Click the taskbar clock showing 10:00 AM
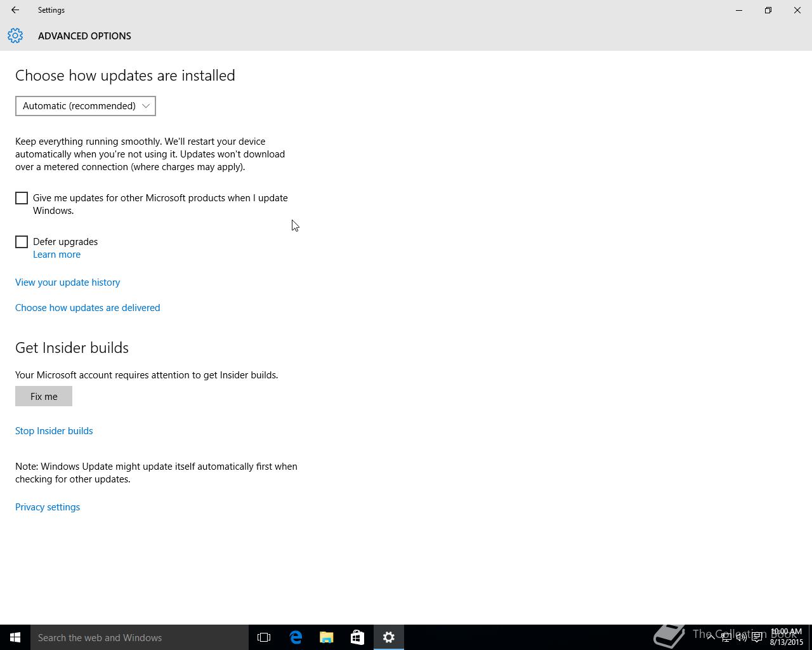 [787, 637]
